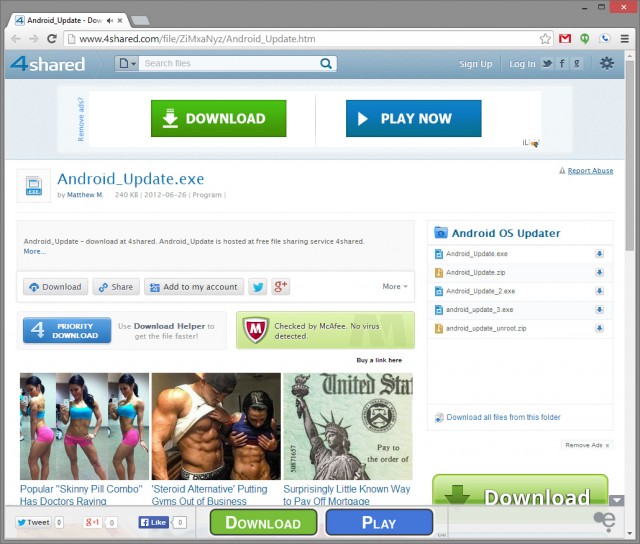Viewport: 640px width, 544px height.
Task: Click the Tweet button in bottom bar
Action: coord(34,522)
